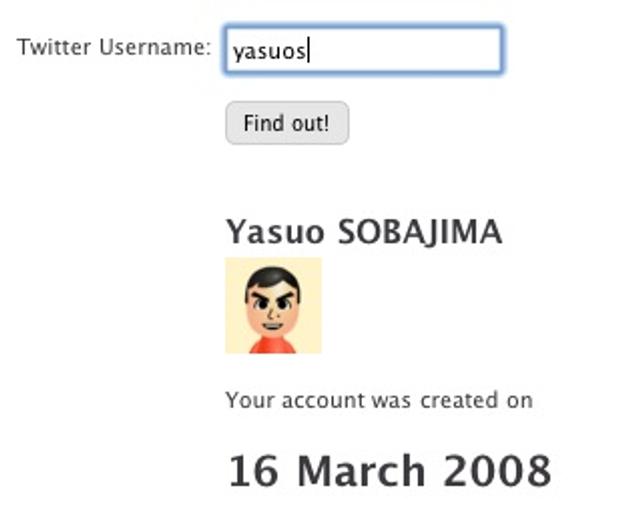Click the "16 March 2008" date
Image resolution: width=640 pixels, height=514 pixels.
pos(389,470)
